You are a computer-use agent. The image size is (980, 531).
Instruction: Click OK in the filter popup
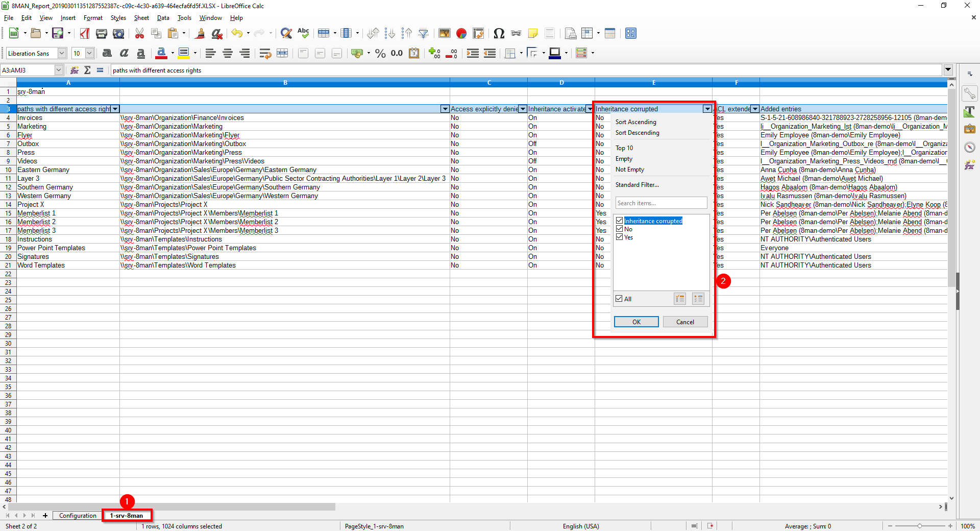coord(636,322)
